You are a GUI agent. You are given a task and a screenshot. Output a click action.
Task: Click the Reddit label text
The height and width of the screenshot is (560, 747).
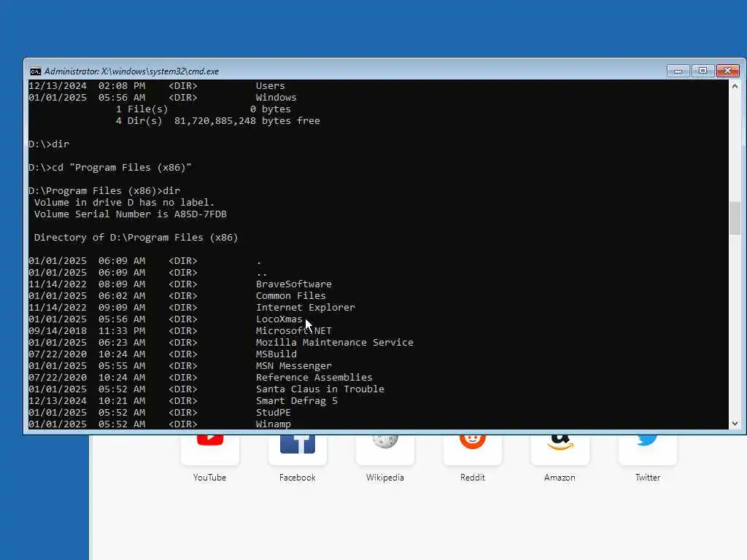(473, 477)
